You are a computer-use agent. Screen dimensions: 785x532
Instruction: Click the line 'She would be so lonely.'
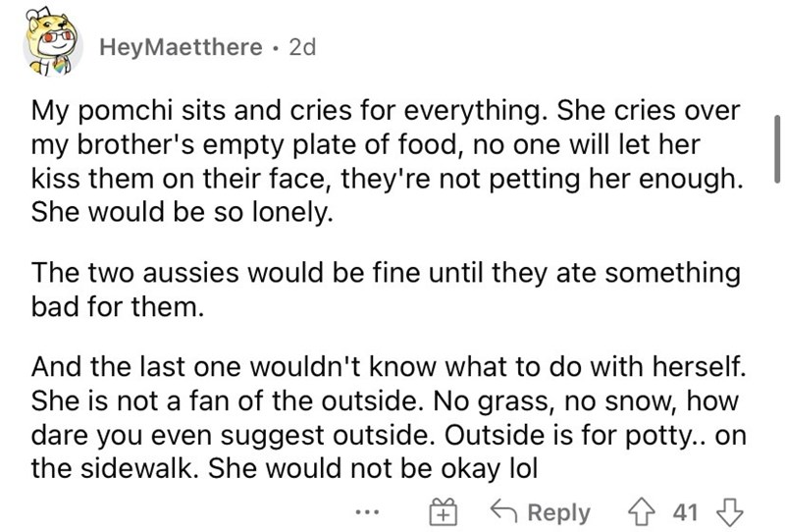coord(183,212)
